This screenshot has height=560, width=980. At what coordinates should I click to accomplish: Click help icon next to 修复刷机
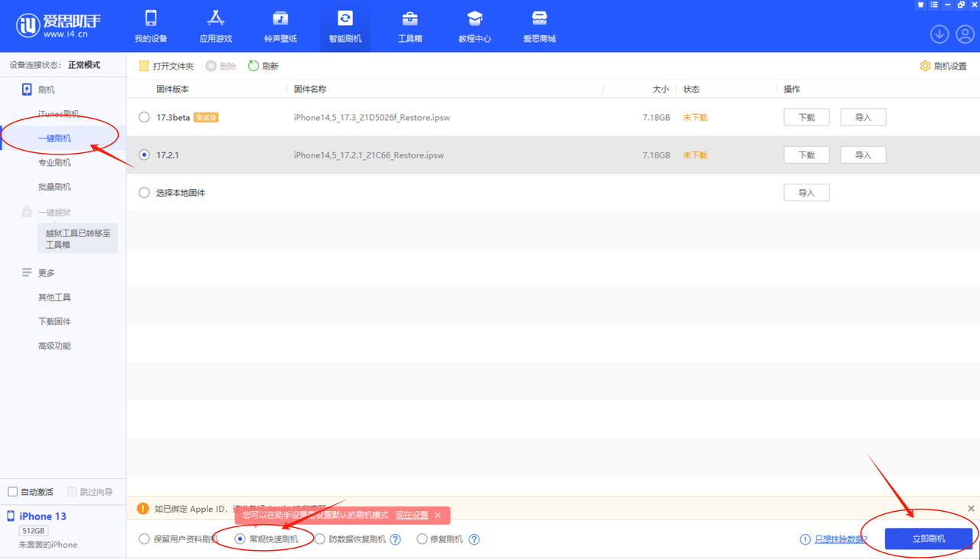[x=474, y=539]
